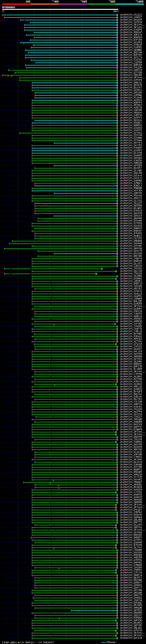Viewport: 146px width, 644px height.
Task: Select the label UniRef100_Q01909
Action: coord(131,42)
